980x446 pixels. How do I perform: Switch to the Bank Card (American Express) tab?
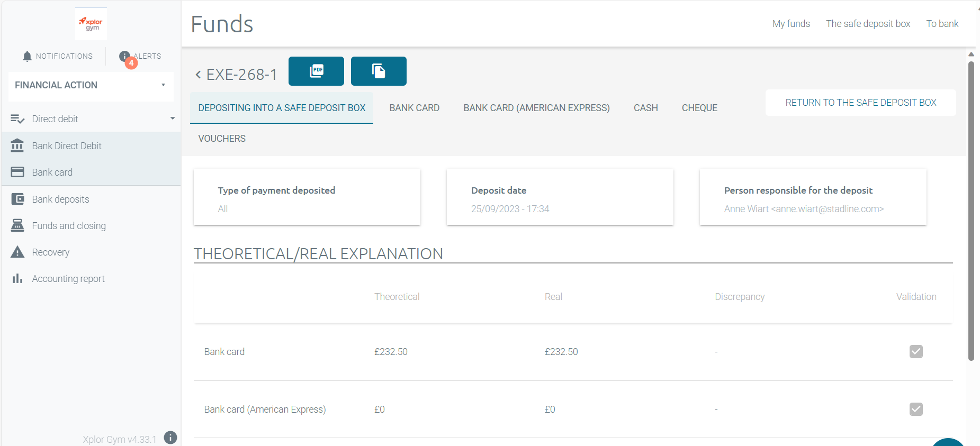(x=536, y=108)
